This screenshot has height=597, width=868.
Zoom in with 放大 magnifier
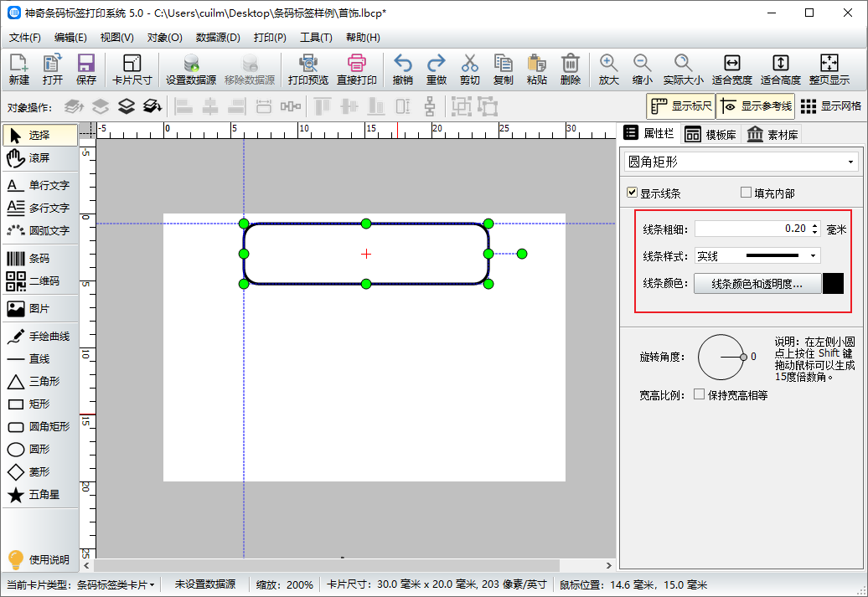tap(608, 69)
